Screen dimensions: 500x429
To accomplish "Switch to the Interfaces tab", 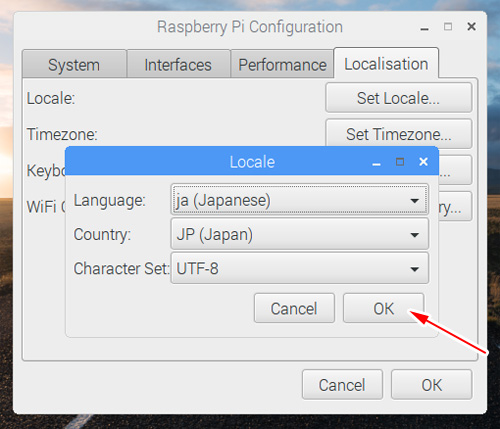I will pos(178,64).
